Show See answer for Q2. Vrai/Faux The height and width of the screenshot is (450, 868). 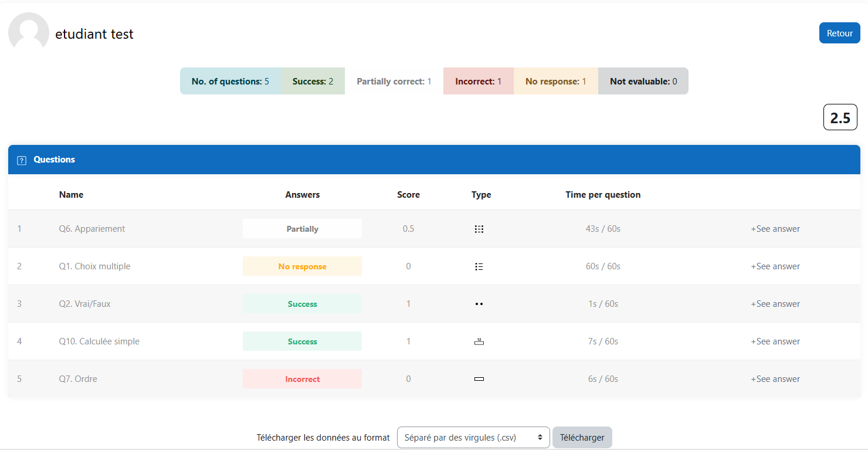[x=775, y=304]
